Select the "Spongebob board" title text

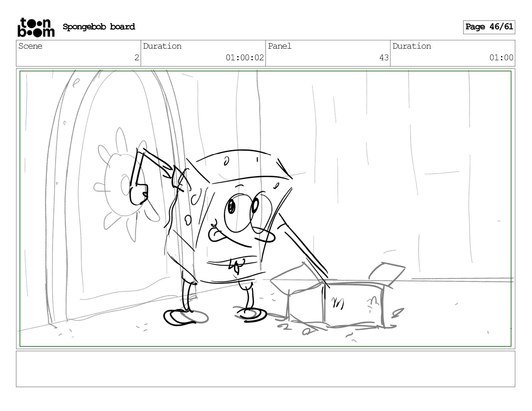click(99, 27)
